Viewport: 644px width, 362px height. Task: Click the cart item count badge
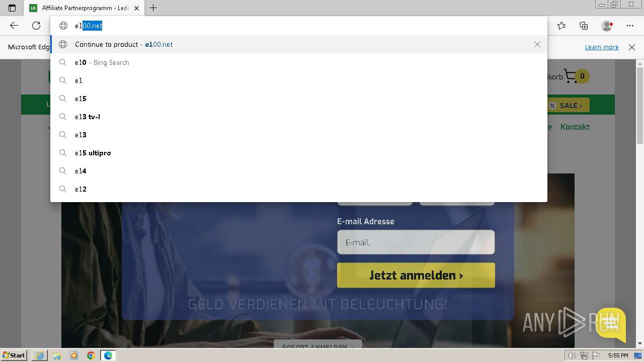click(582, 76)
